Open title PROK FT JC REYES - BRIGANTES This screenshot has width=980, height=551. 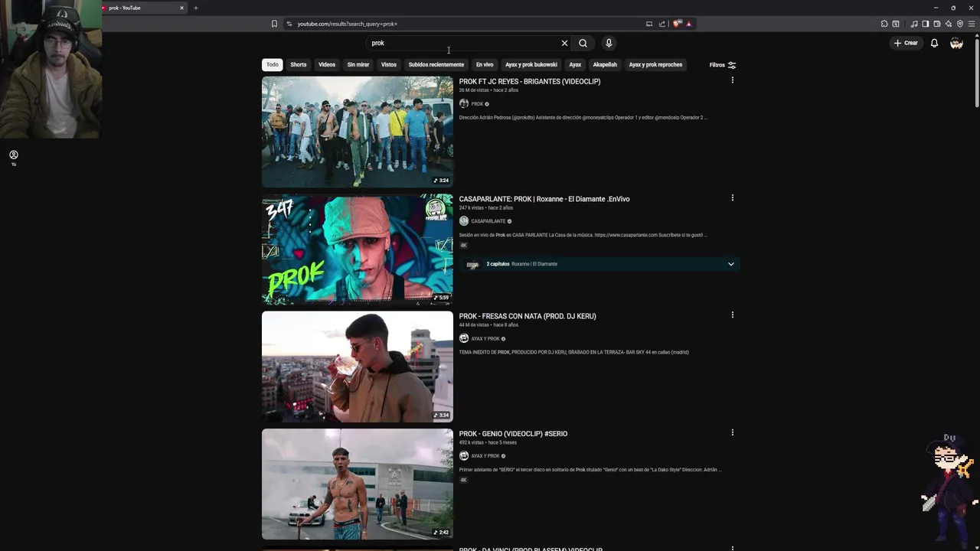(530, 81)
